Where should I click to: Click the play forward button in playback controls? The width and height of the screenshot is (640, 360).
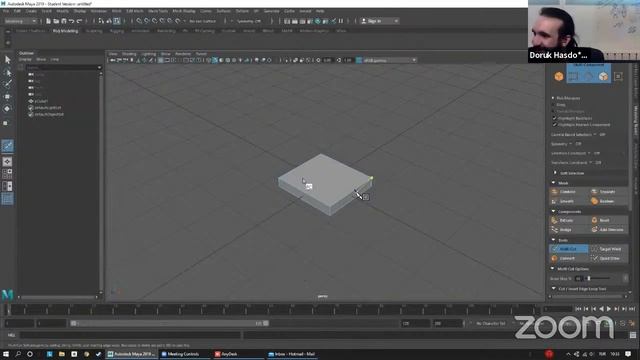pos(609,309)
